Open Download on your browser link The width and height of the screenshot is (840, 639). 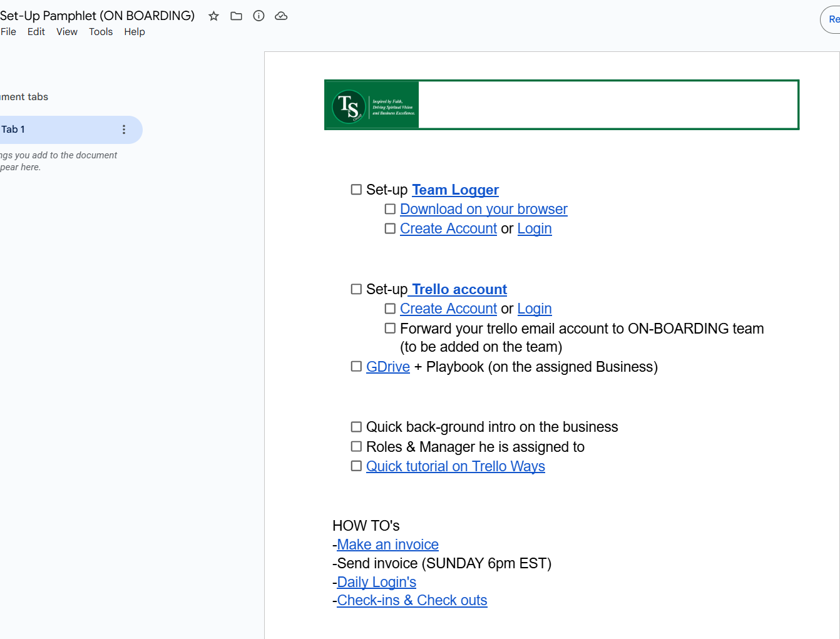pyautogui.click(x=484, y=209)
